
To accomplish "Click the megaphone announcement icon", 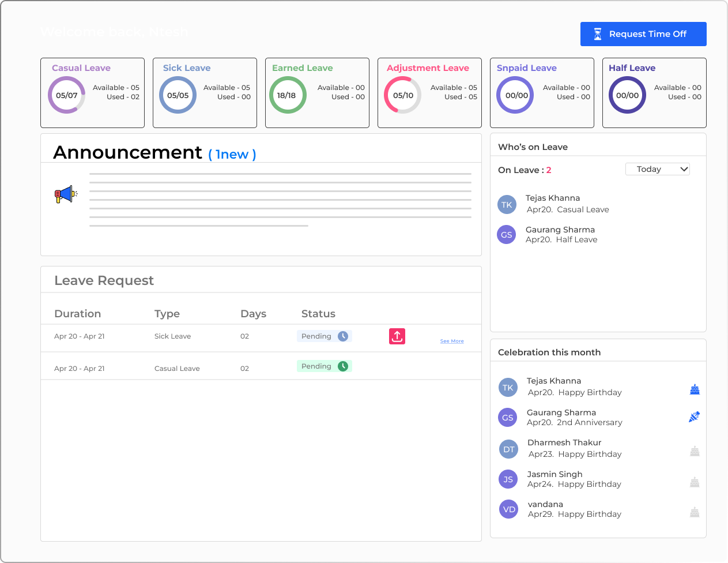I will point(66,194).
